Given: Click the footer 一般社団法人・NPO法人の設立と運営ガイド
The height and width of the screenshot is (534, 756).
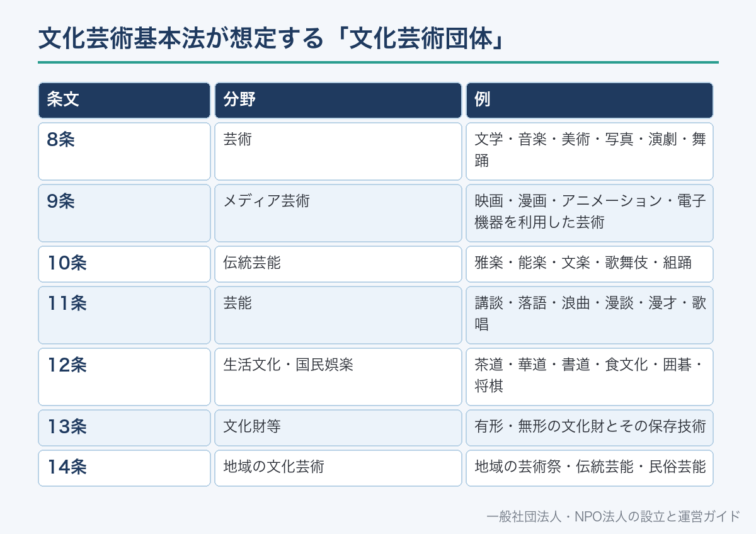Looking at the screenshot, I should [614, 516].
